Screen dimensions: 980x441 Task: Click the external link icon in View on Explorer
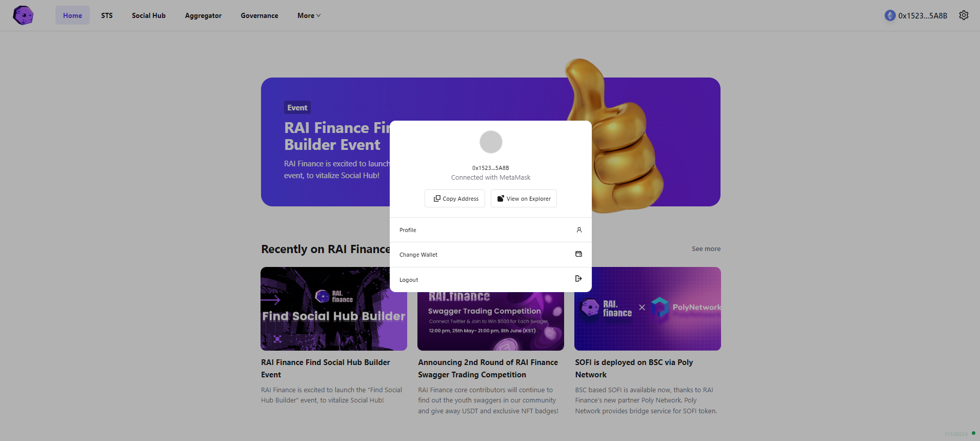coord(501,199)
